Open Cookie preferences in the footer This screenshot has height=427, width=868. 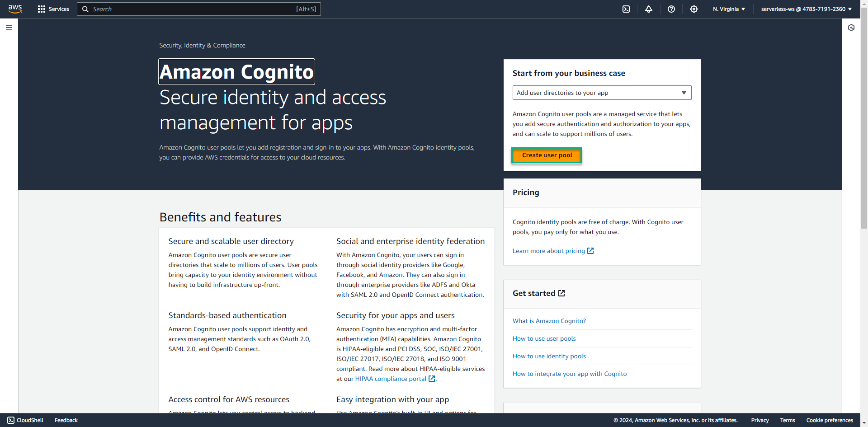point(829,420)
